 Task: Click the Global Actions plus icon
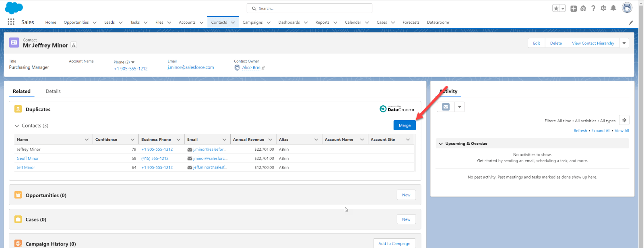point(574,8)
